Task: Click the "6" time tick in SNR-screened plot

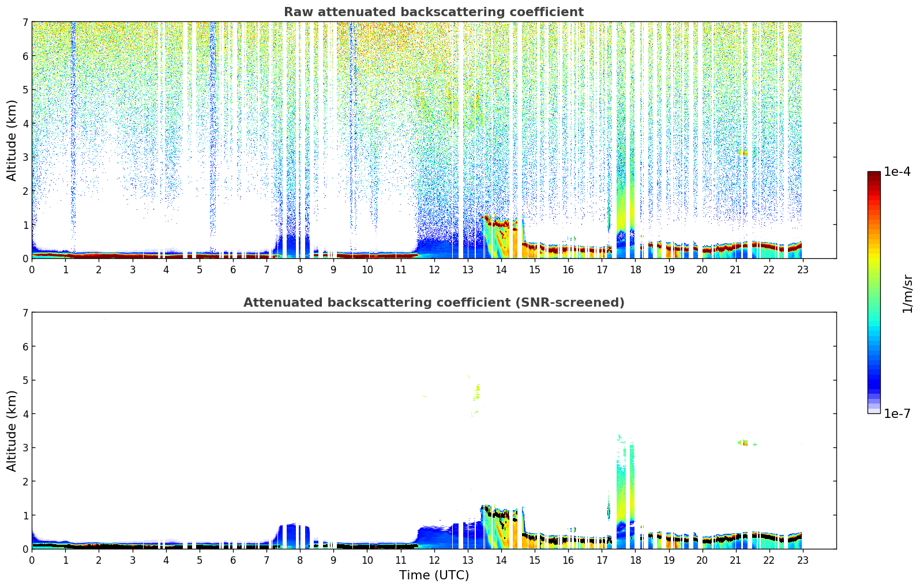Action: tap(233, 560)
